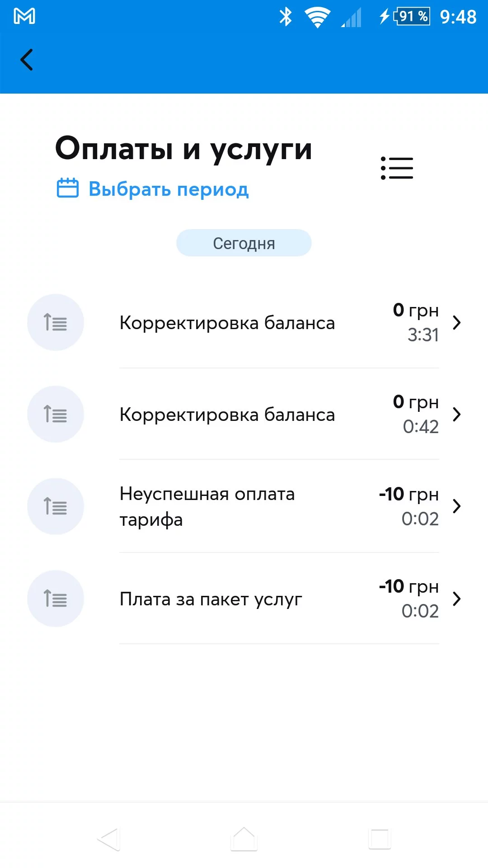Open the Android recent apps button

click(x=380, y=839)
